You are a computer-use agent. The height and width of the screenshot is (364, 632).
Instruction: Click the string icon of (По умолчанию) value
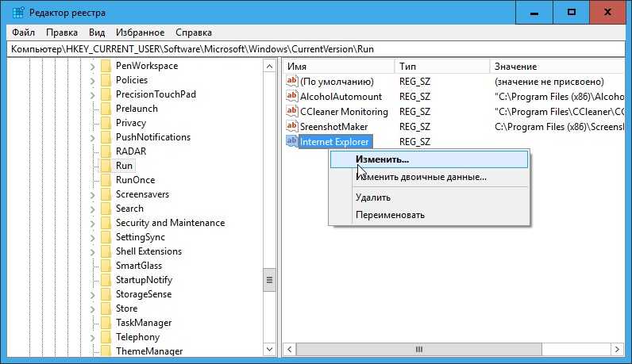(x=292, y=81)
